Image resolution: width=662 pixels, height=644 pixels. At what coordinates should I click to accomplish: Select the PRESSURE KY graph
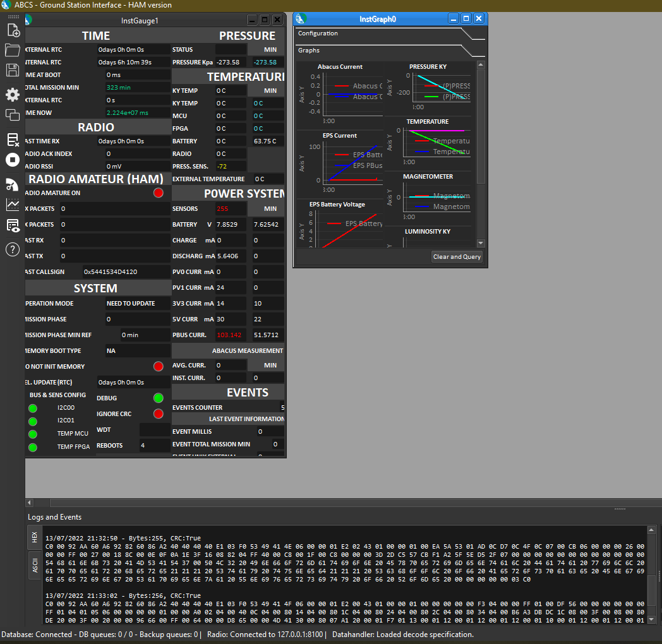click(x=429, y=88)
